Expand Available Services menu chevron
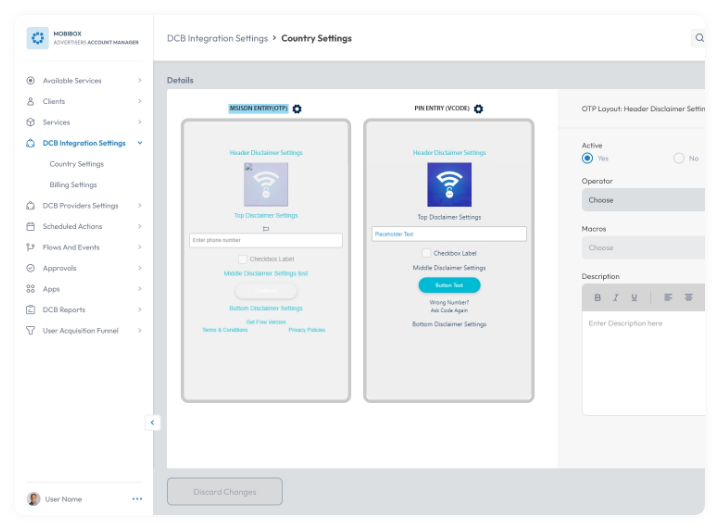Screen dimensions: 720x530 (x=140, y=80)
